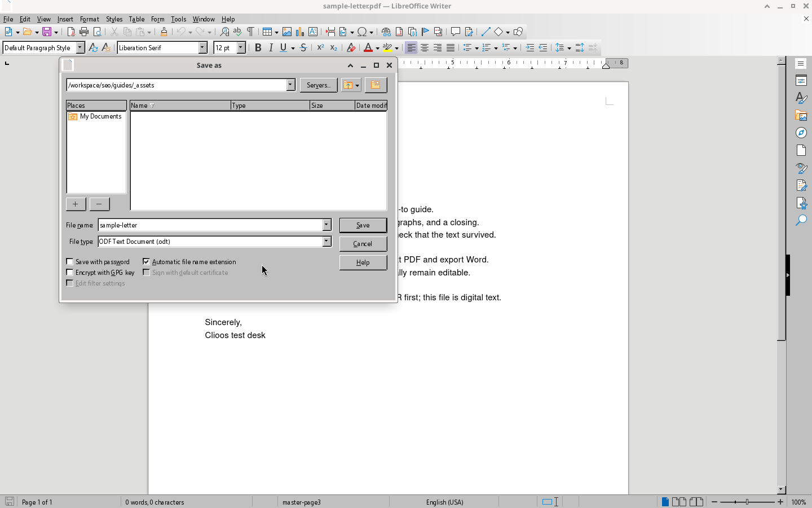812x508 pixels.
Task: Click the Justified alignment icon
Action: (451, 48)
